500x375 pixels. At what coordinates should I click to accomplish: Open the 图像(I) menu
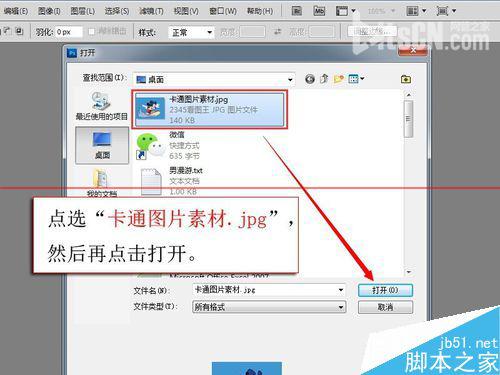pos(49,11)
